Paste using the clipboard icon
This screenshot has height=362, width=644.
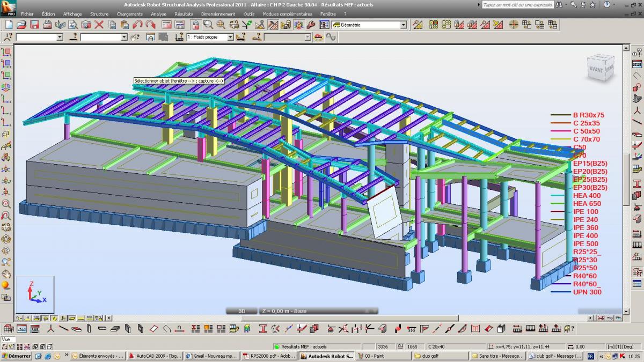(125, 25)
